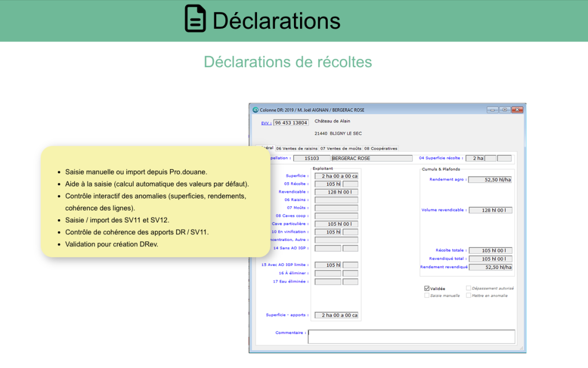Click the Récolte totale 105 hl field
This screenshot has height=368, width=588.
(491, 250)
